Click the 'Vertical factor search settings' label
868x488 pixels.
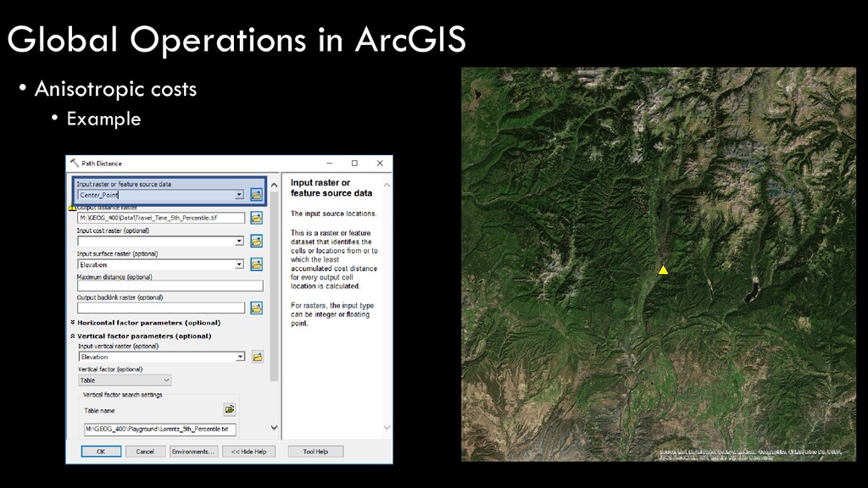tap(123, 395)
